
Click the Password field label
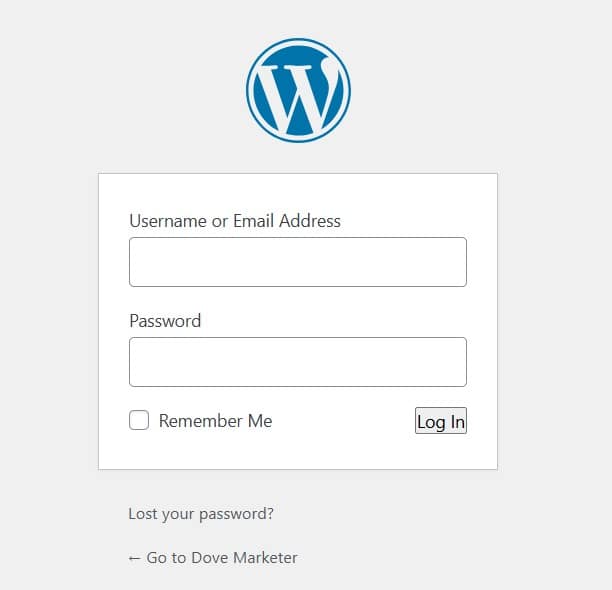165,321
